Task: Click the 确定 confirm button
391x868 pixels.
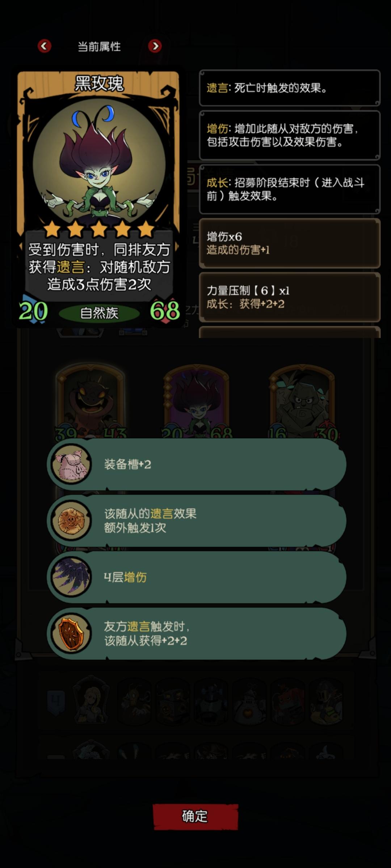Action: pyautogui.click(x=195, y=817)
